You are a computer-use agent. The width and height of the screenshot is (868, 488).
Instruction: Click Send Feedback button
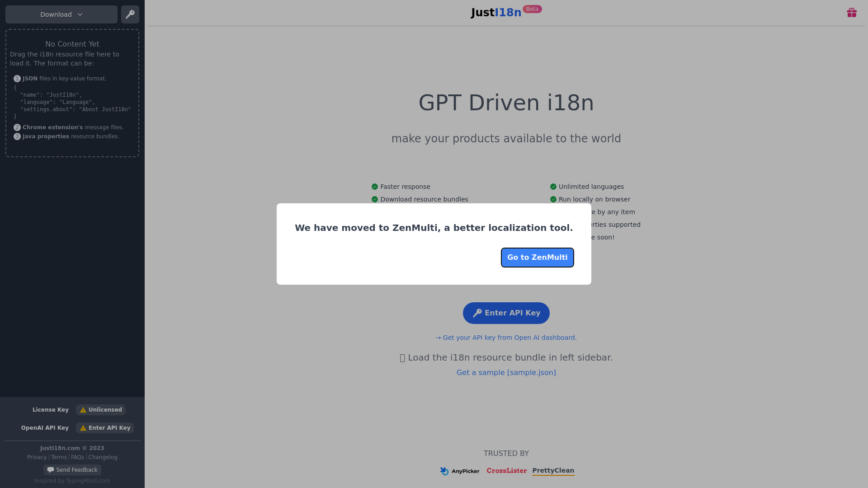pos(72,470)
